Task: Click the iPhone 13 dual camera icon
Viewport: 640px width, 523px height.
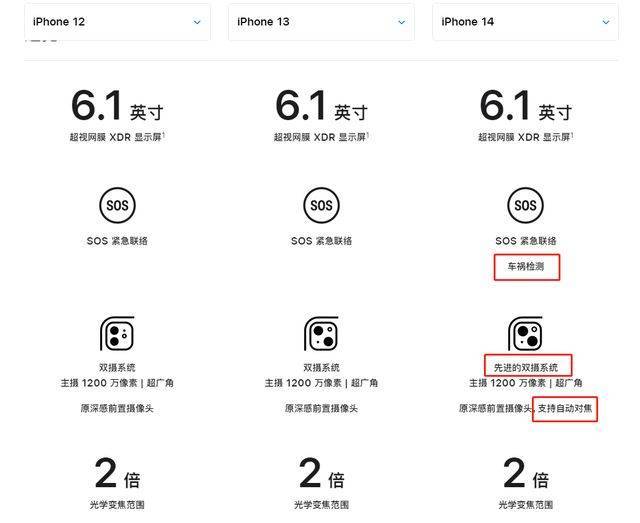Action: coord(321,334)
